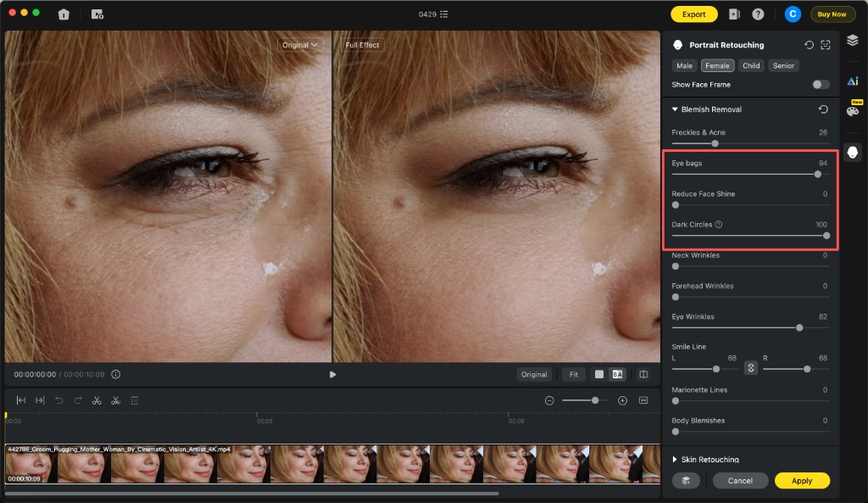This screenshot has width=868, height=503.
Task: Zoom in the timeline with plus icon
Action: pyautogui.click(x=622, y=400)
